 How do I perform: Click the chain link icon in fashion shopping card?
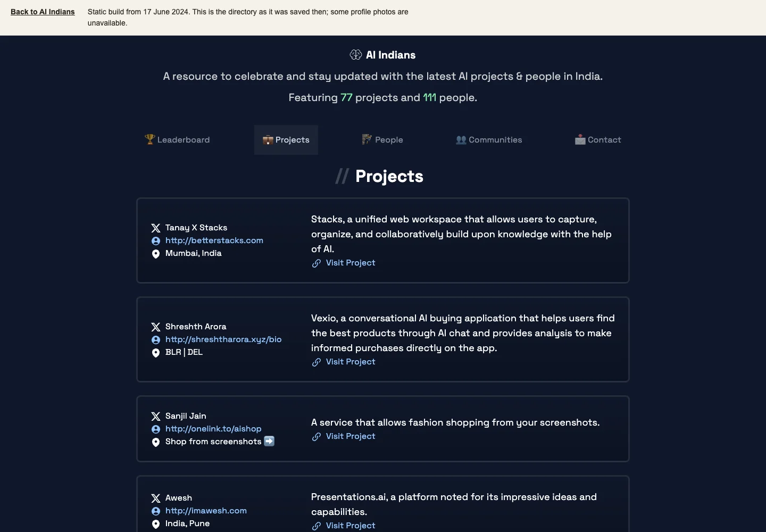click(x=317, y=437)
